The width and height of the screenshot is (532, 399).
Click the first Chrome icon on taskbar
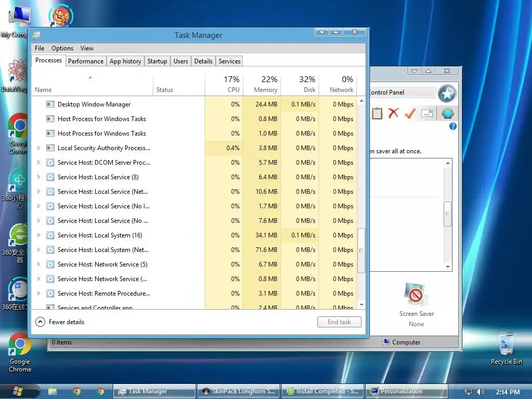click(x=77, y=392)
